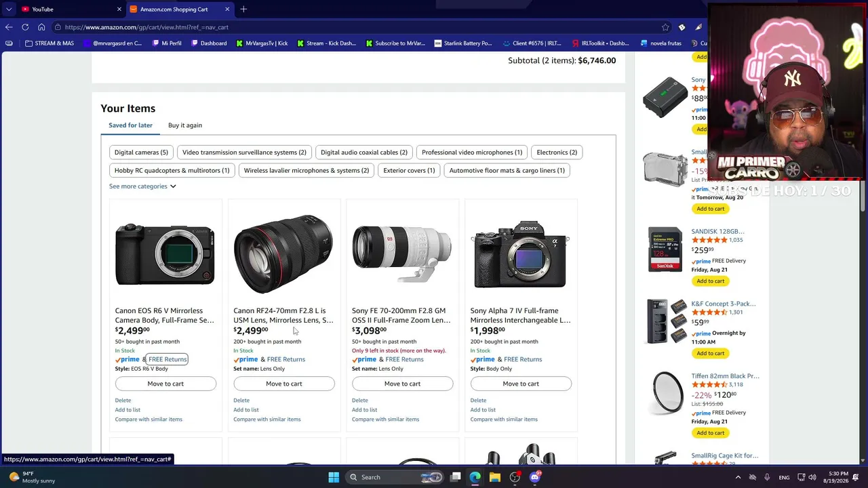Open SANDISK 128GB memory card thumbnail
Screen dimensions: 868x488
pos(665,249)
